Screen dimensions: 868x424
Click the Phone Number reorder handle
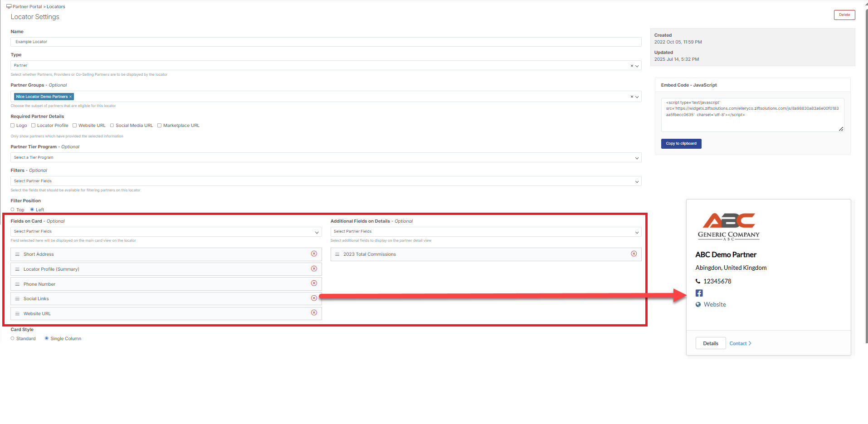click(17, 284)
